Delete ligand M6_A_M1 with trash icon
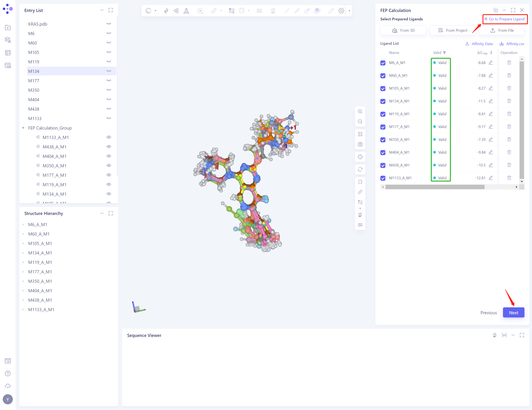Image resolution: width=532 pixels, height=410 pixels. (x=509, y=63)
